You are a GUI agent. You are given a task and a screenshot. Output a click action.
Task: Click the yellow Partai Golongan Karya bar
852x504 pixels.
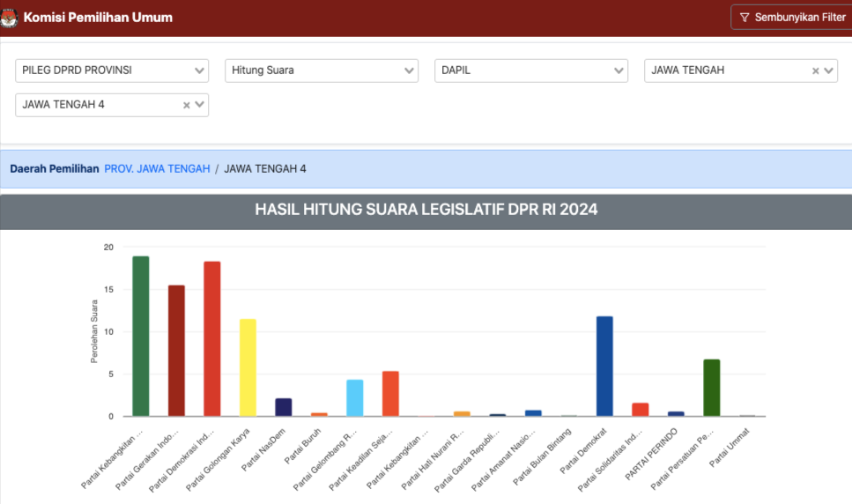tap(248, 367)
